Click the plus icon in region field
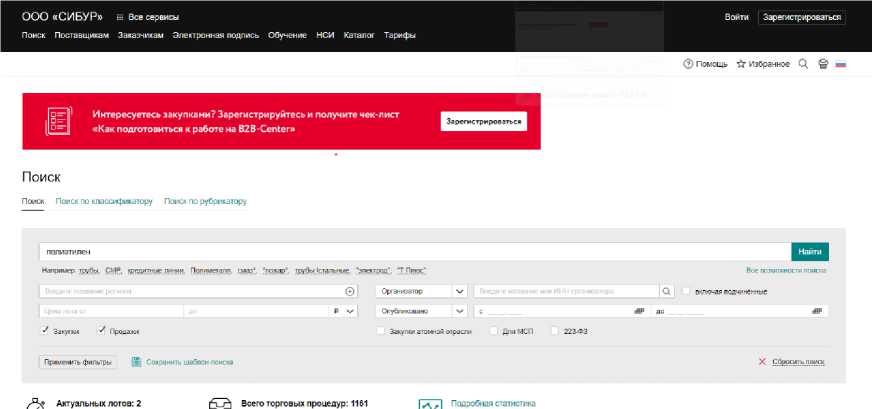872x409 pixels. tap(350, 291)
